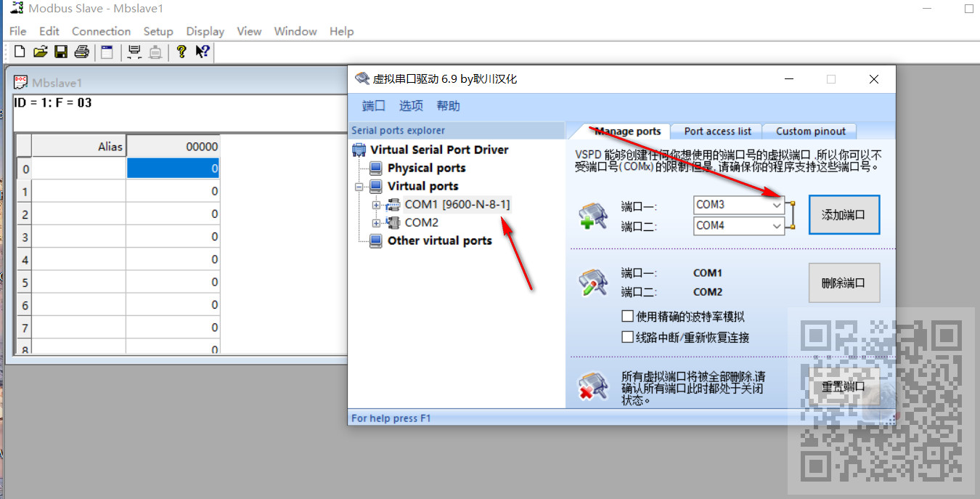Click the Alias column header
980x499 pixels.
(79, 146)
